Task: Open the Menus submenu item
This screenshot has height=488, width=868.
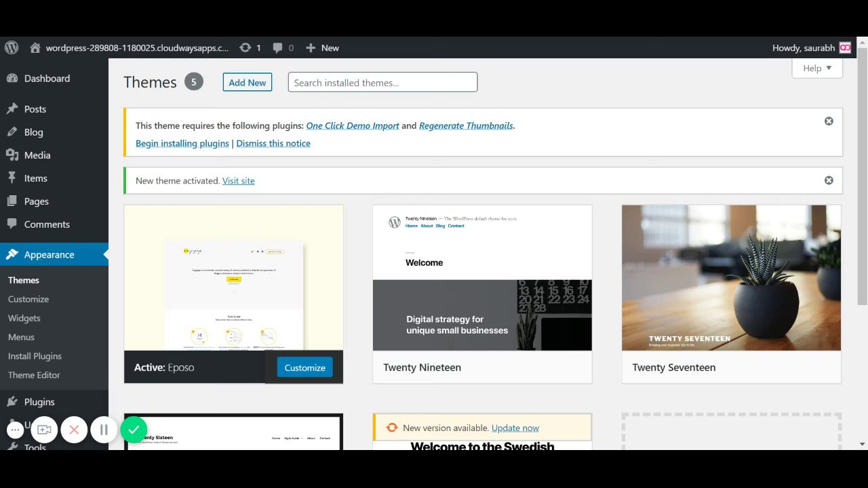Action: coord(21,337)
